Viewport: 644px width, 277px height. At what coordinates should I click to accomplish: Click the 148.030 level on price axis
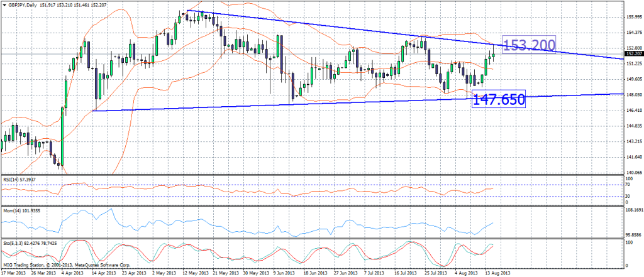pos(634,94)
